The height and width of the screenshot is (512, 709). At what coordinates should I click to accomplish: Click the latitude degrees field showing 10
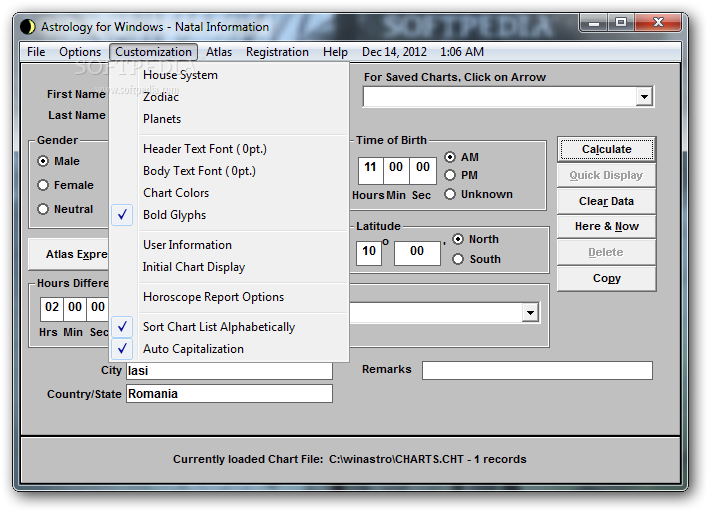point(369,253)
